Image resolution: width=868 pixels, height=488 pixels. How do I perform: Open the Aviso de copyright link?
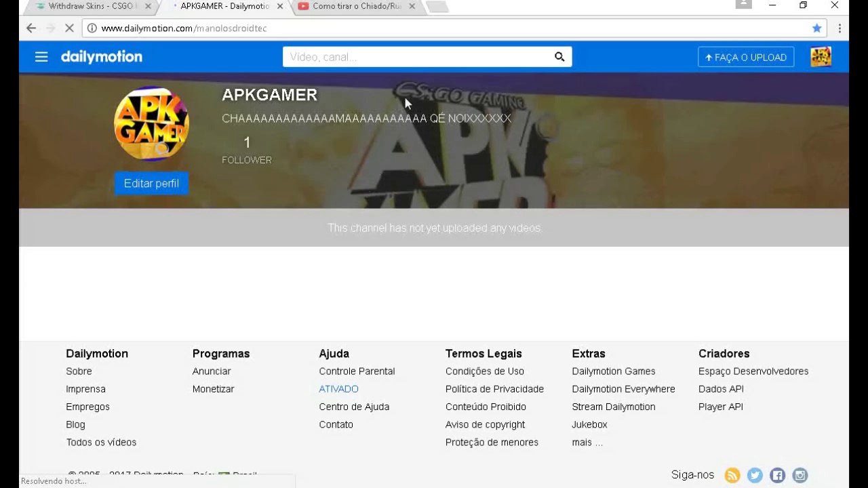[485, 424]
